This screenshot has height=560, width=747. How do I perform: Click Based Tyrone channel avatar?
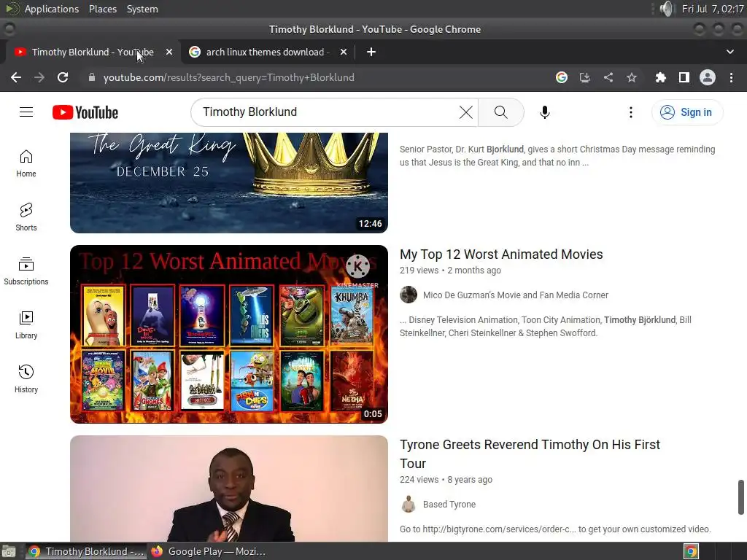(409, 505)
